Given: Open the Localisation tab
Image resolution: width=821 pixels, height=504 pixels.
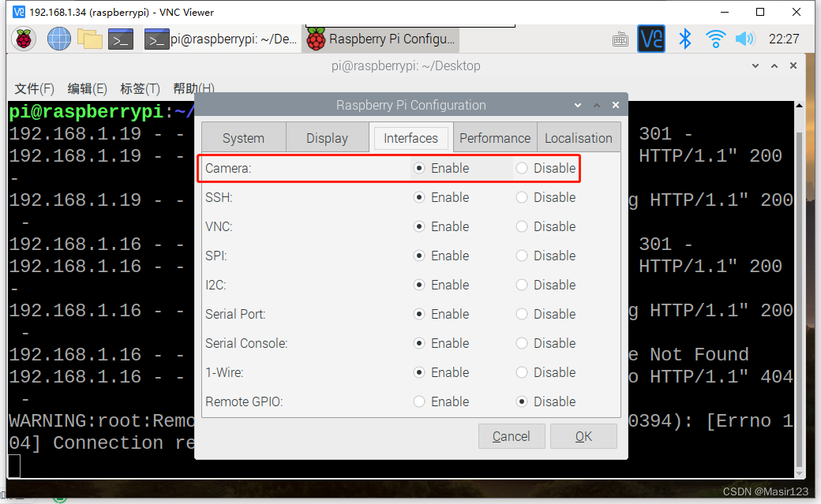Looking at the screenshot, I should [579, 138].
